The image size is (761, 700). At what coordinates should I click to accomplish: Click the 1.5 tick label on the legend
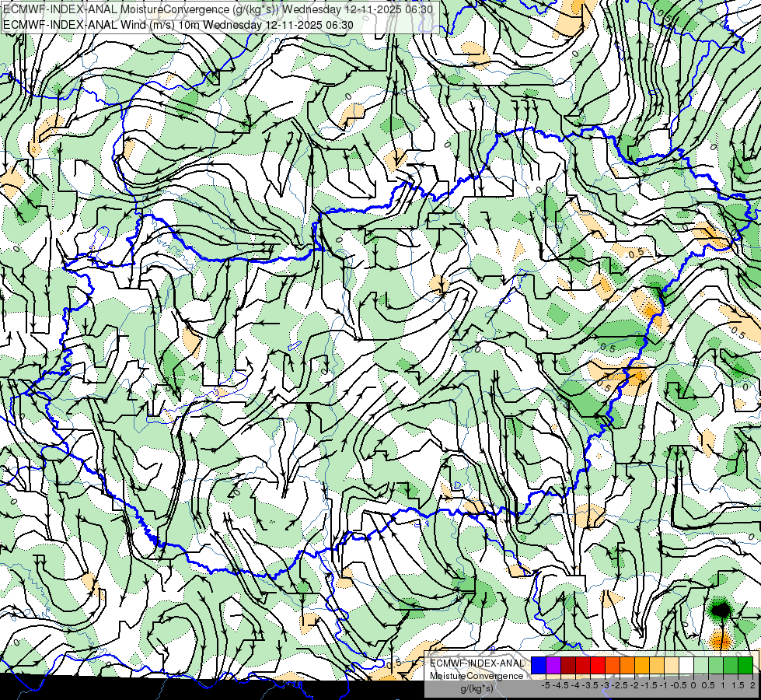point(738,685)
